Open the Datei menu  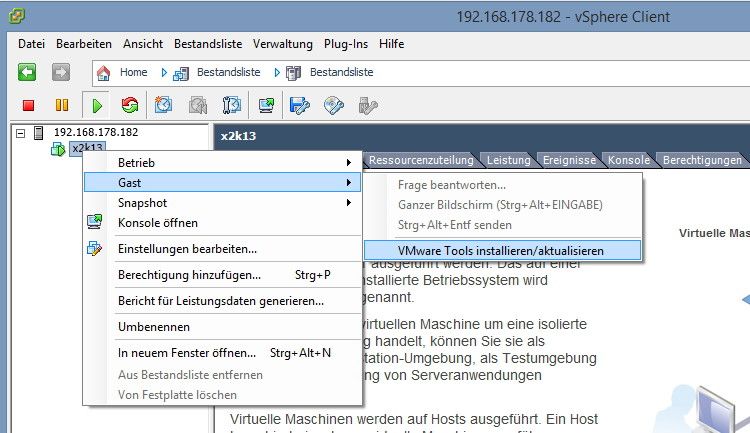(32, 44)
